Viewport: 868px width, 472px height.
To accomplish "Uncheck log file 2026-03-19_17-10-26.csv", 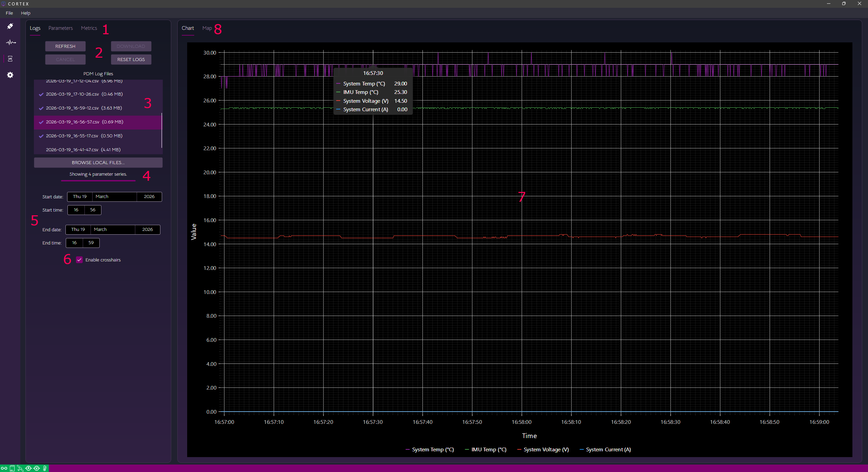I will (41, 94).
